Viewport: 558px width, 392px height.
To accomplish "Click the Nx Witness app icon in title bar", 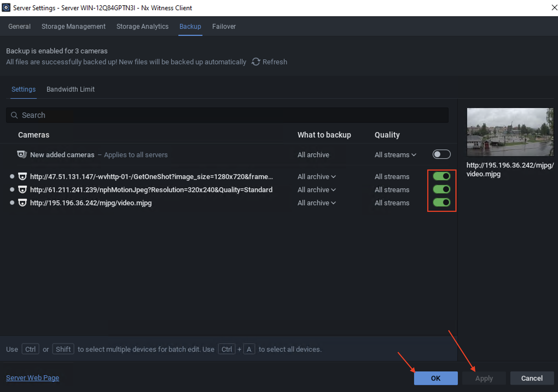I will [6, 8].
